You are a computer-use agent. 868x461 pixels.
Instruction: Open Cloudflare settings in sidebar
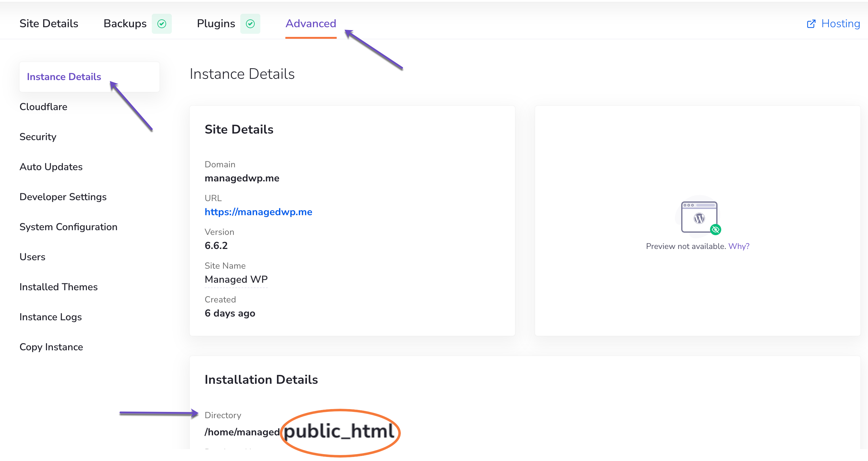click(43, 107)
